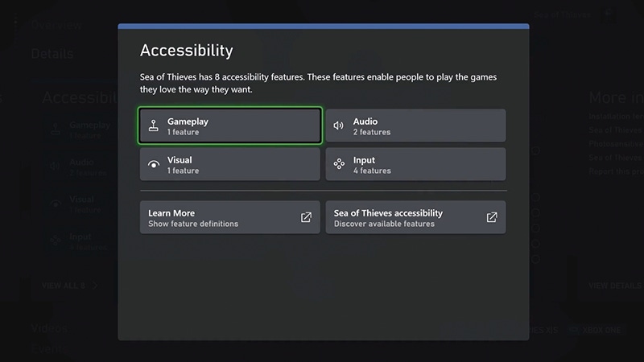Switch to the dimmed Details tab

coord(52,54)
